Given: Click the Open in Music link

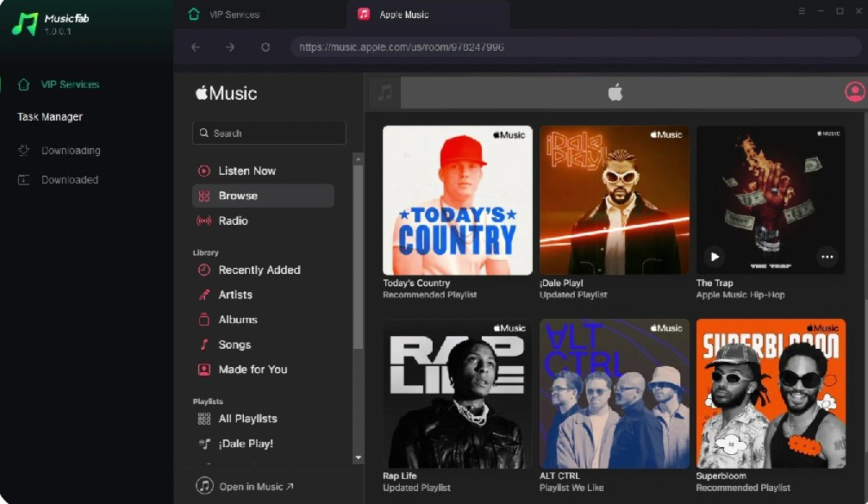Looking at the screenshot, I should 256,487.
